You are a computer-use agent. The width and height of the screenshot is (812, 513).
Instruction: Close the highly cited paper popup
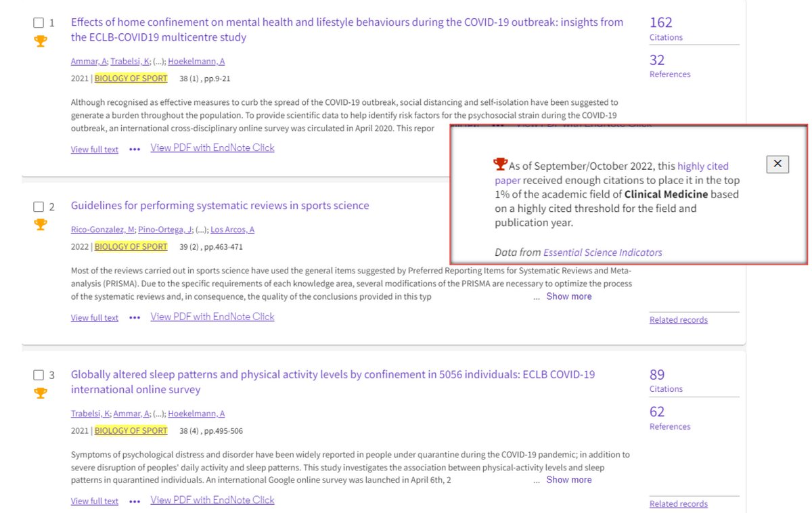pos(777,164)
